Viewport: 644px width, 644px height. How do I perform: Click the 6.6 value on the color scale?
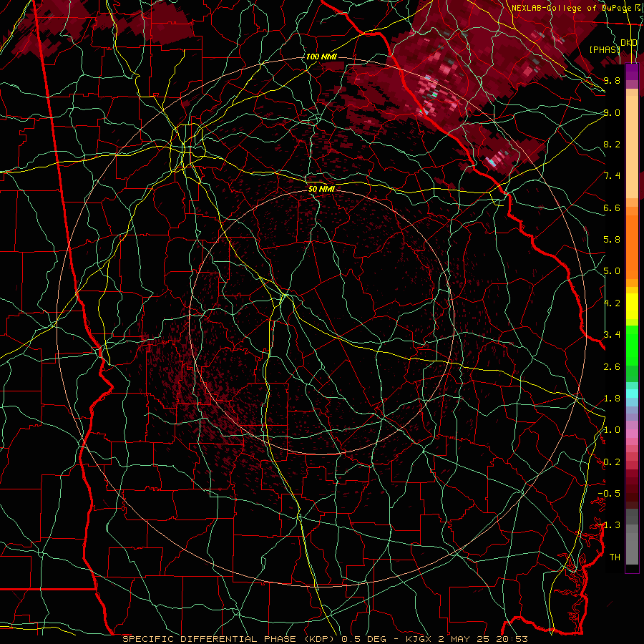(612, 208)
